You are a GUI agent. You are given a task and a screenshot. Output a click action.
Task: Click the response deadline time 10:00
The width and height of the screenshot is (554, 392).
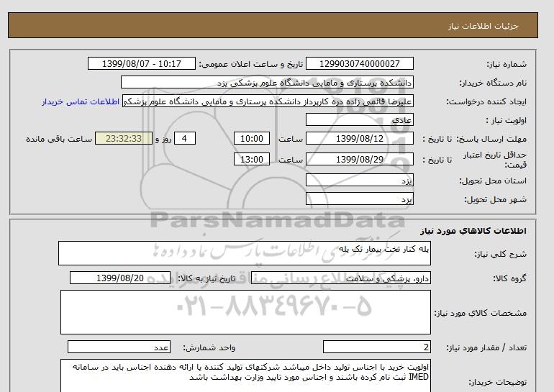click(252, 138)
